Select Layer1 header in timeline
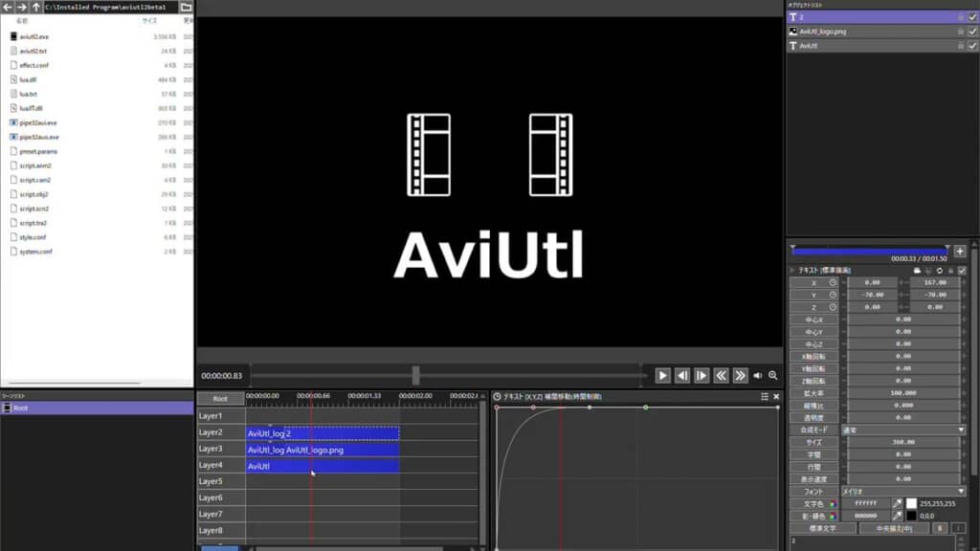980x551 pixels. click(x=221, y=416)
